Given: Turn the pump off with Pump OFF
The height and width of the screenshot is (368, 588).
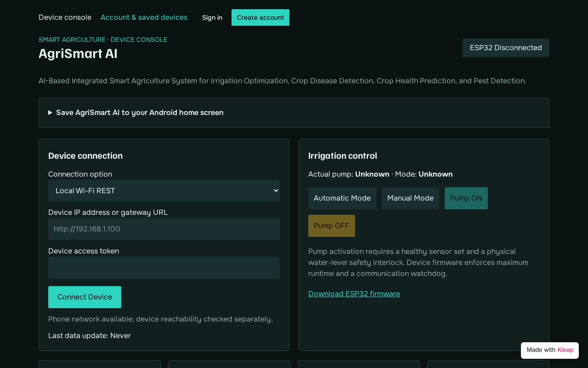Looking at the screenshot, I should pos(331,226).
